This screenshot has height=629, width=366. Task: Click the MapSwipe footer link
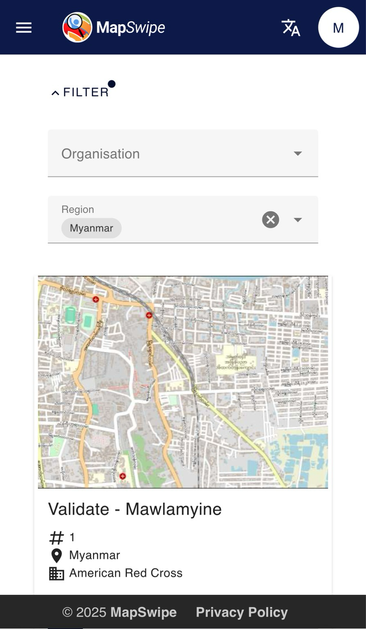pos(143,612)
